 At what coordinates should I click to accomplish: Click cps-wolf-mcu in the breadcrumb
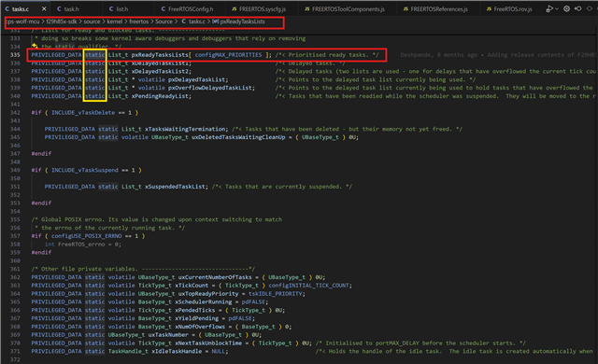click(22, 21)
